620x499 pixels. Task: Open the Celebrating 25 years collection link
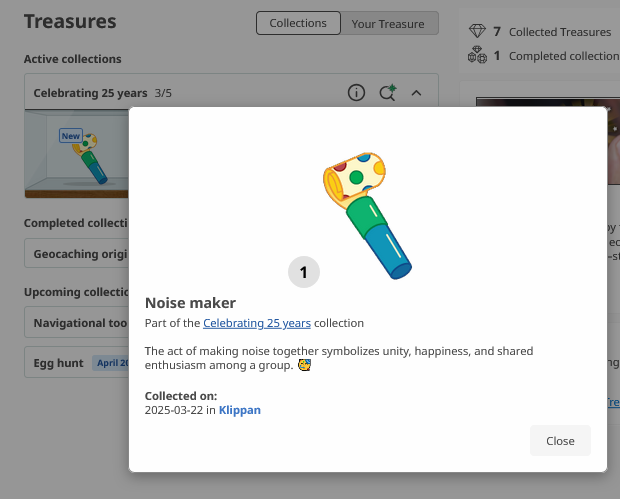(256, 323)
